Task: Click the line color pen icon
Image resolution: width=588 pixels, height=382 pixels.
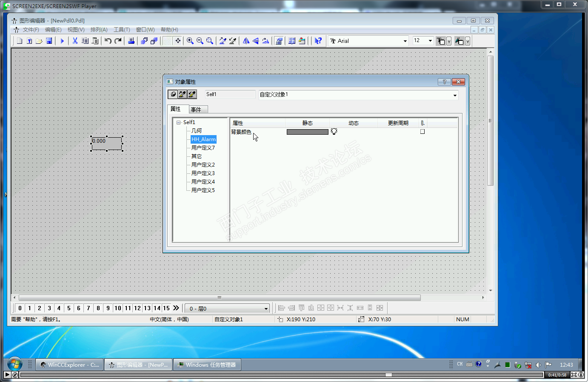Action: point(459,41)
